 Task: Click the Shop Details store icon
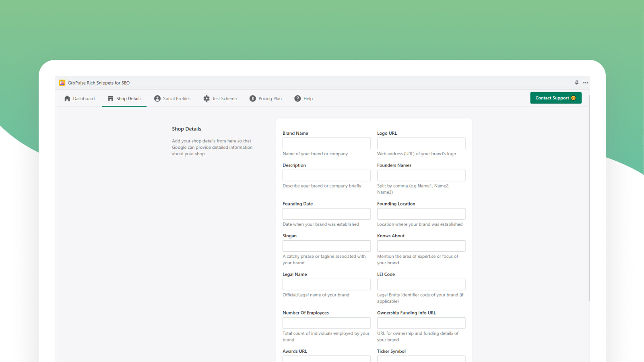(x=110, y=99)
